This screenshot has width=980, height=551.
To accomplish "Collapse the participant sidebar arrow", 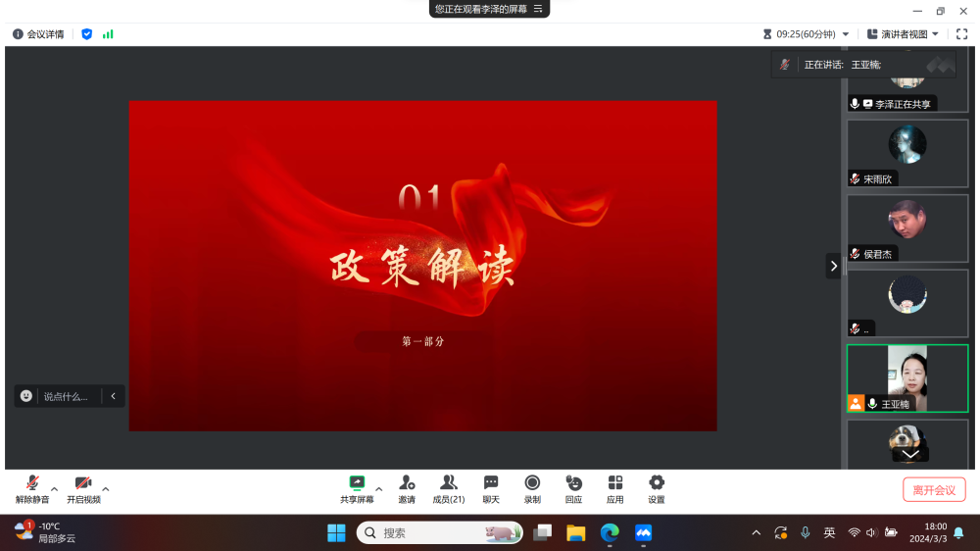I will [x=834, y=267].
